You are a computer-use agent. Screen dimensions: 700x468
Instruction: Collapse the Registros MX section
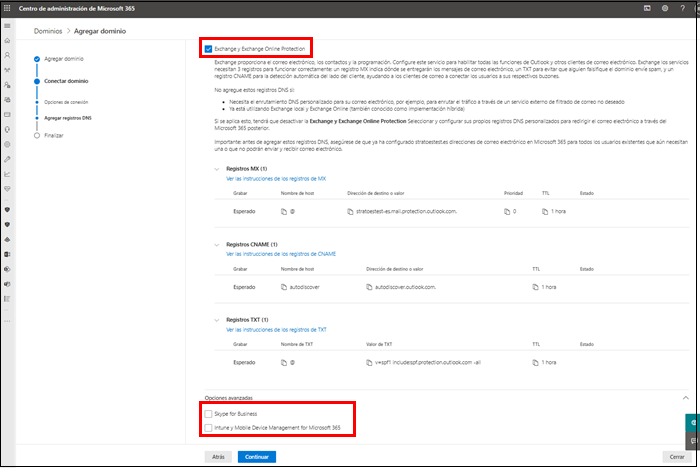pyautogui.click(x=217, y=169)
